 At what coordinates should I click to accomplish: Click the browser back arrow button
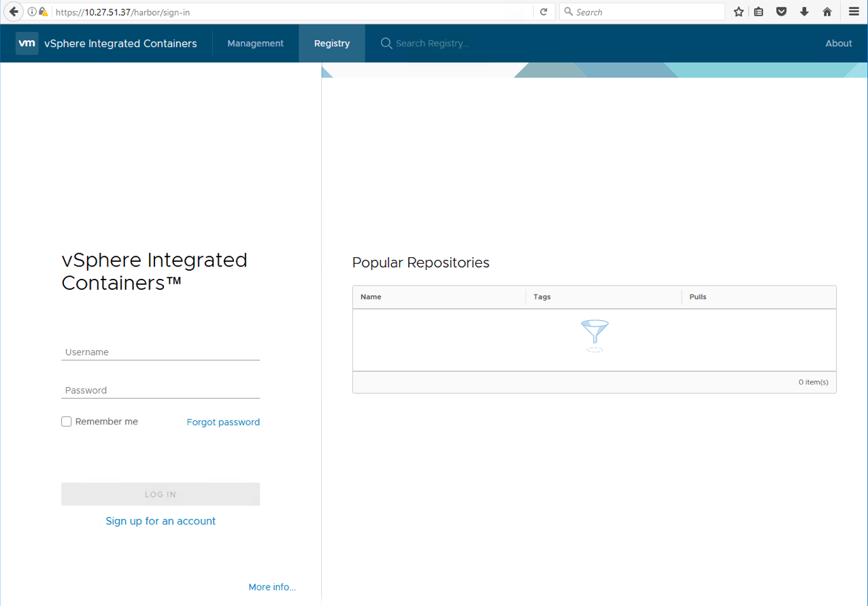tap(14, 12)
